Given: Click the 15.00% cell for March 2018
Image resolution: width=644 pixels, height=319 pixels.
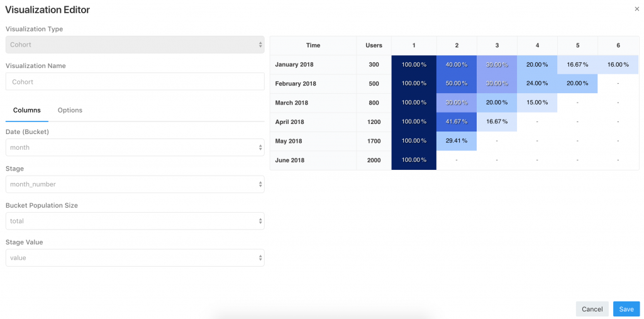Looking at the screenshot, I should coord(537,103).
